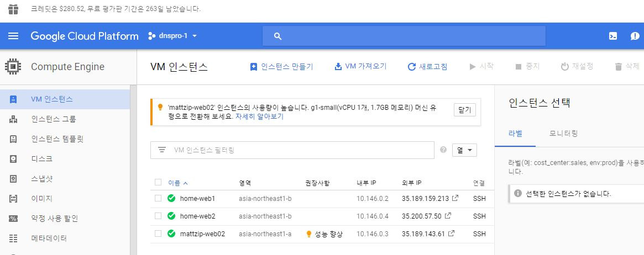Check the mattzip-web02 row checkbox
Viewport: 644px width, 255px height.
click(x=158, y=233)
